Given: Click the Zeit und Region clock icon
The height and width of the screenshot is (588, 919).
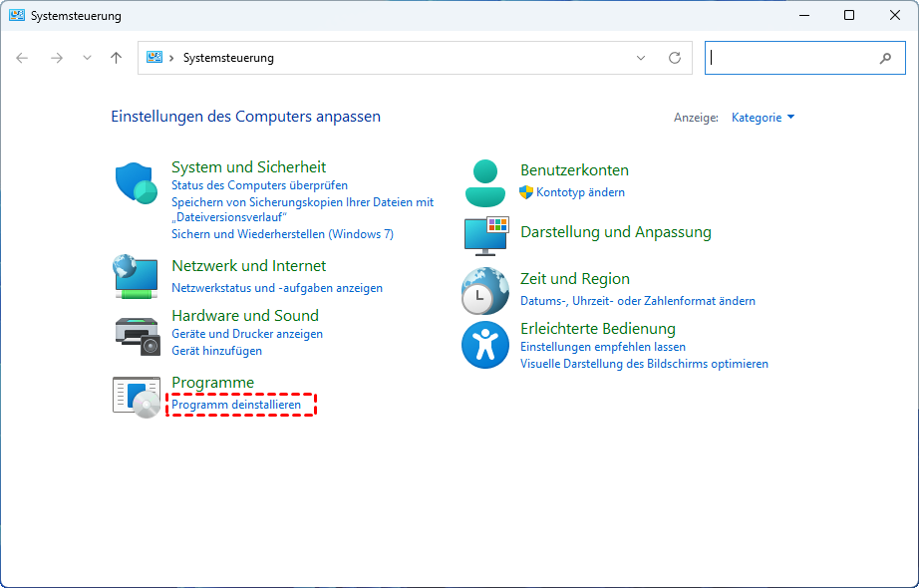Looking at the screenshot, I should tap(485, 291).
